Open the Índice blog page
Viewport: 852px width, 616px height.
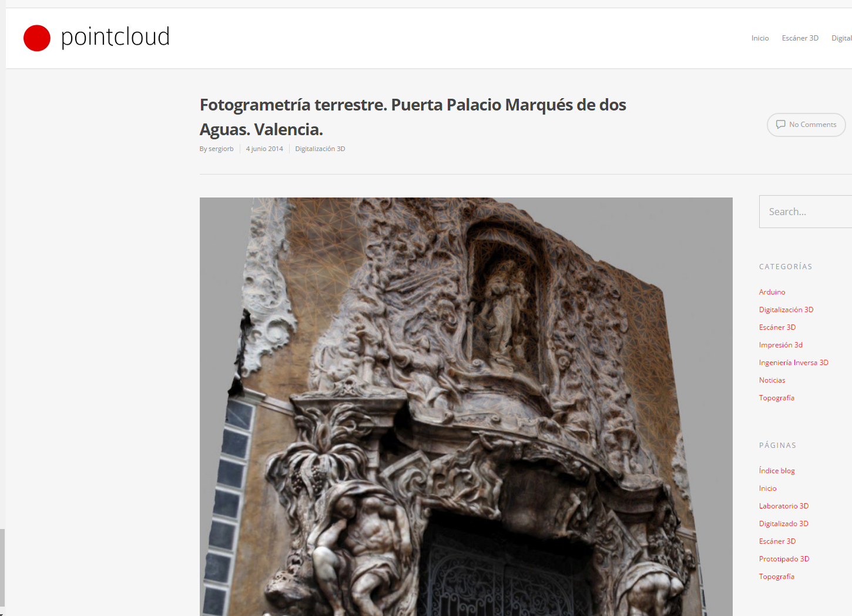tap(776, 470)
